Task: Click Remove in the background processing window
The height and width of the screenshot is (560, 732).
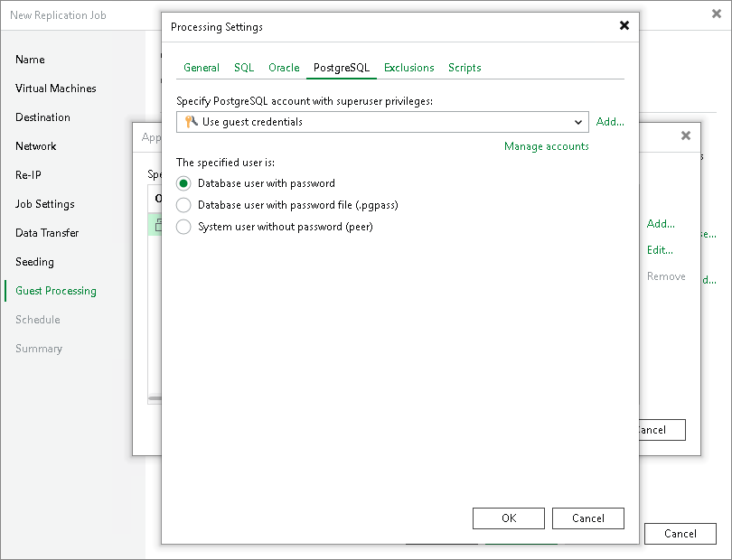Action: (x=666, y=276)
